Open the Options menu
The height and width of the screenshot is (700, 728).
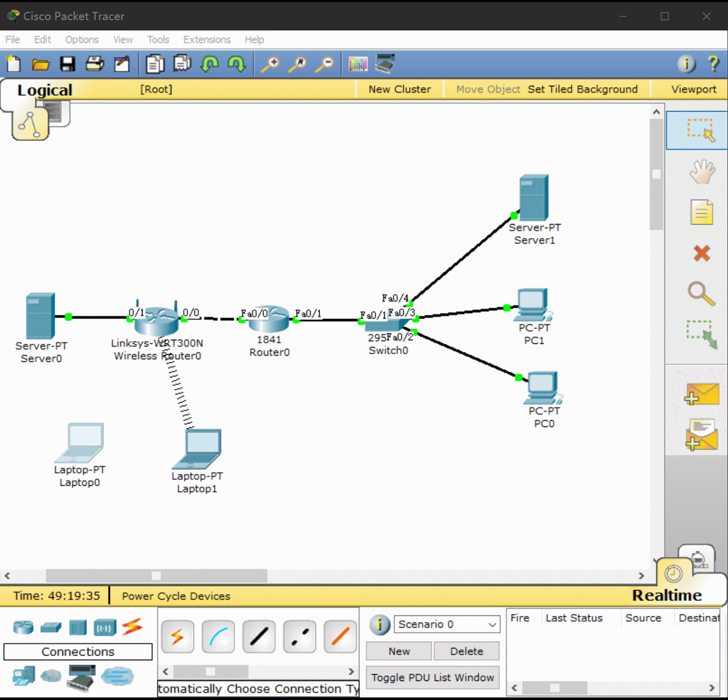(x=82, y=39)
